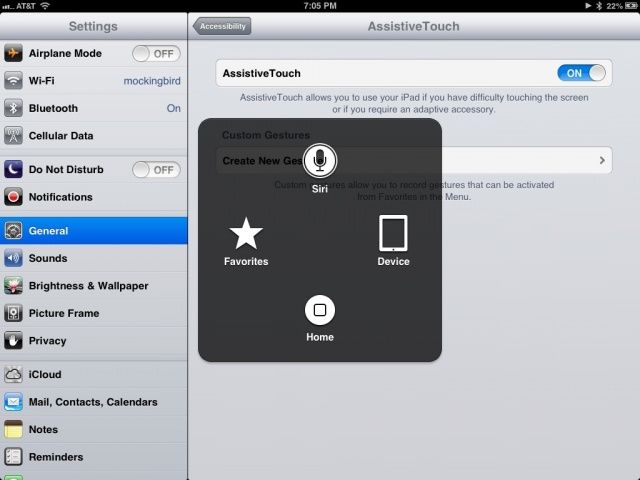The width and height of the screenshot is (640, 480).
Task: Click the General gear icon
Action: [13, 231]
